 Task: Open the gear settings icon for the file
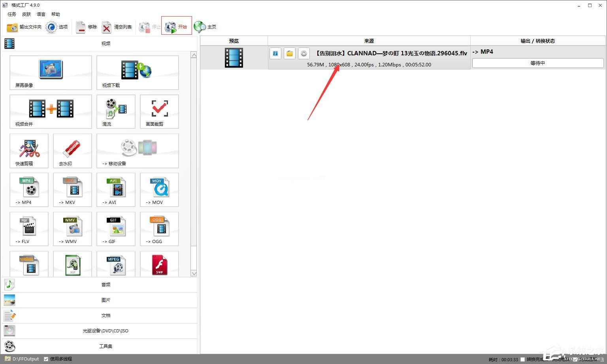(x=303, y=53)
